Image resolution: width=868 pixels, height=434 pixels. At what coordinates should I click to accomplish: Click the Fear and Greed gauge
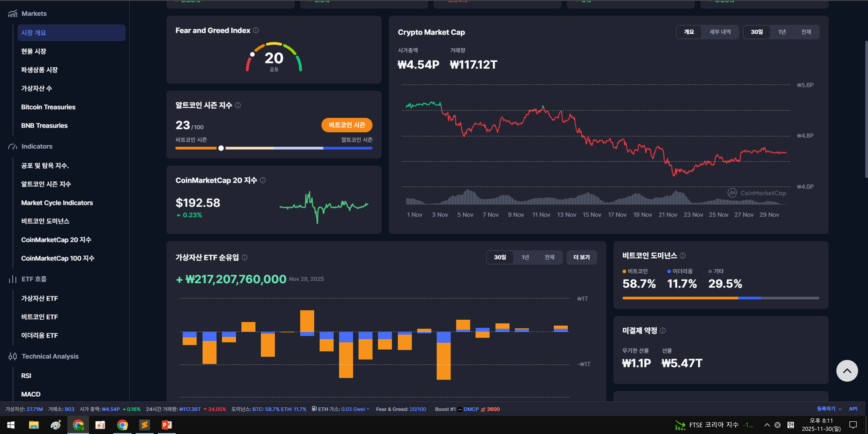(274, 57)
